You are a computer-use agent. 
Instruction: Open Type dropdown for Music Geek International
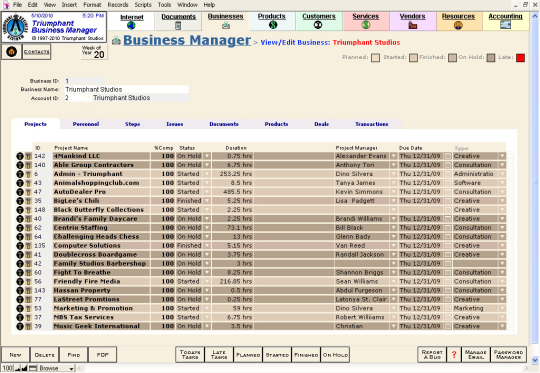pyautogui.click(x=502, y=326)
